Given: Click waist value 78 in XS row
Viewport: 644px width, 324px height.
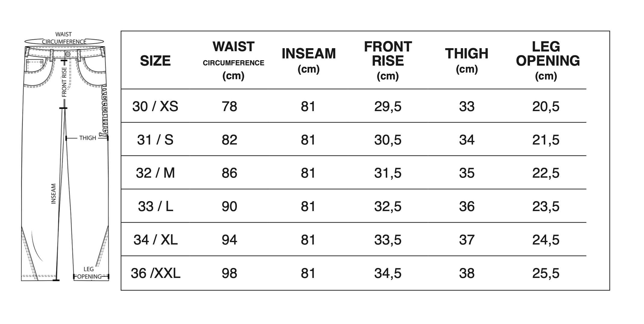Looking at the screenshot, I should coord(229,107).
